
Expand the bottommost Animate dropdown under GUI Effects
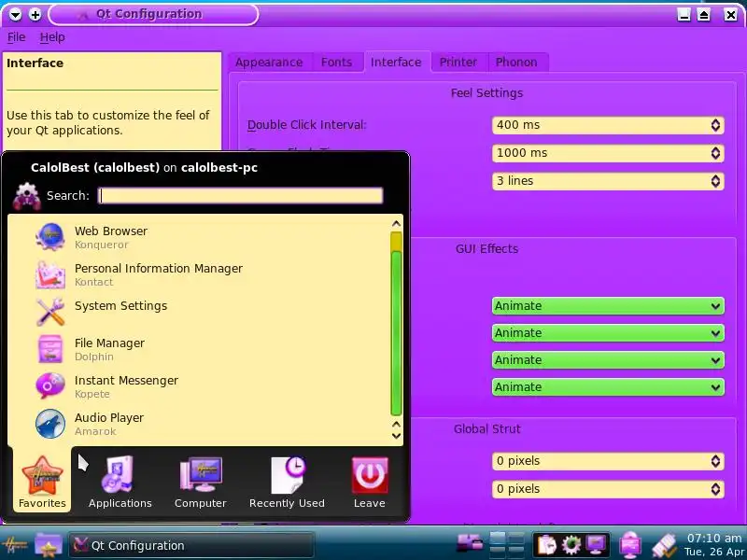click(x=608, y=387)
